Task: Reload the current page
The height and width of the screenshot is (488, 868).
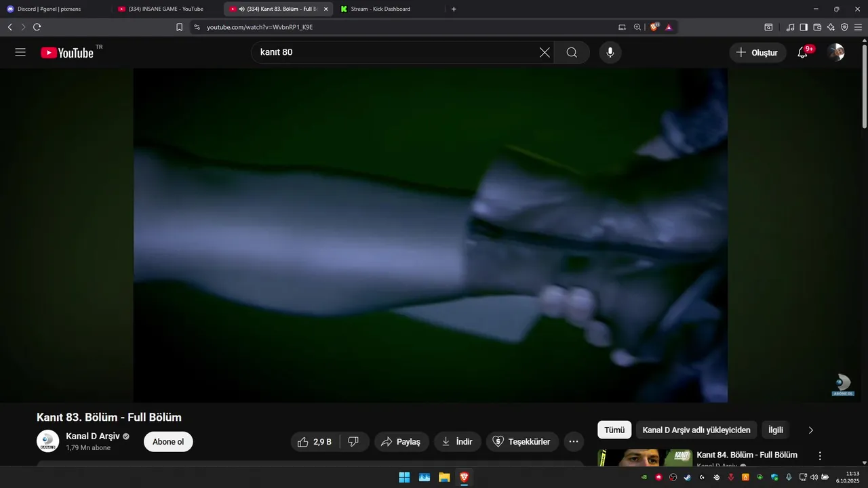Action: [37, 27]
